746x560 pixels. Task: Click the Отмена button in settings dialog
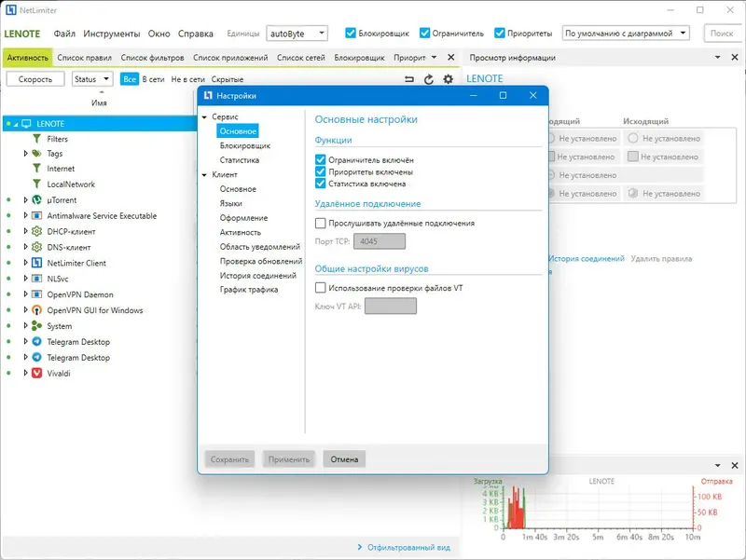tap(344, 459)
